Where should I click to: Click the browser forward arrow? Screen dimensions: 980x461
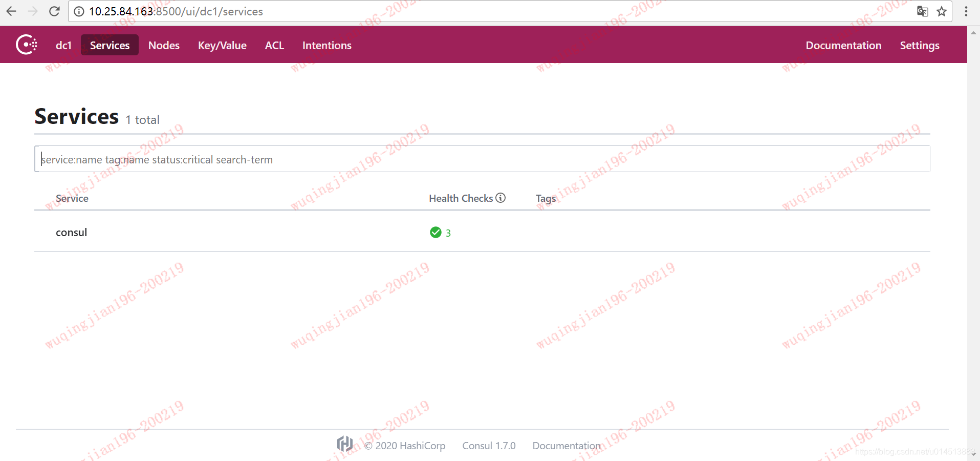tap(33, 11)
